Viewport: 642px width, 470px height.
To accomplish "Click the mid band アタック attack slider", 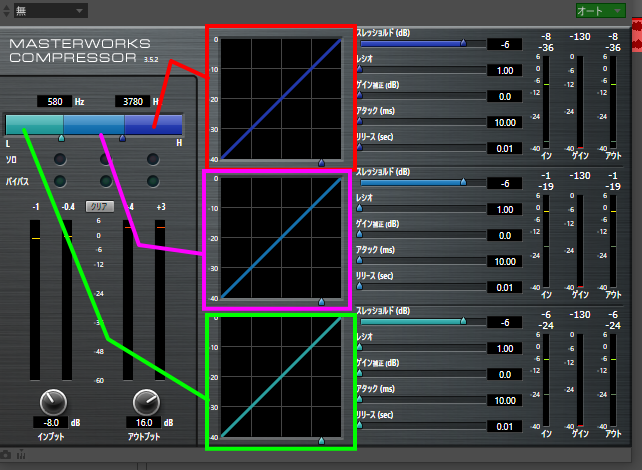I will click(423, 261).
